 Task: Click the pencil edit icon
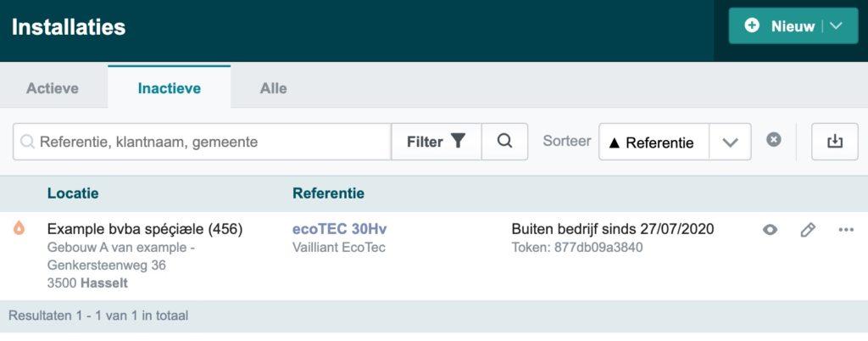pos(808,229)
